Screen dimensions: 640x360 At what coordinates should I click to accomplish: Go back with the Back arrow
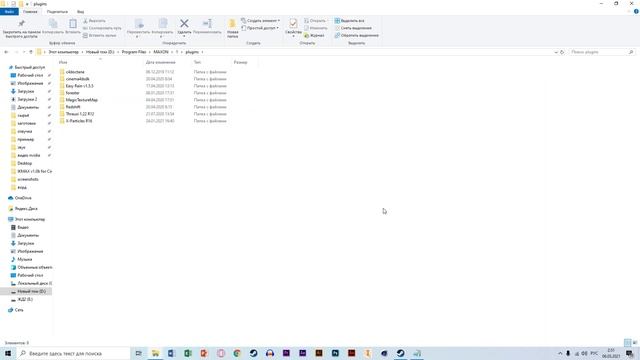(6, 52)
